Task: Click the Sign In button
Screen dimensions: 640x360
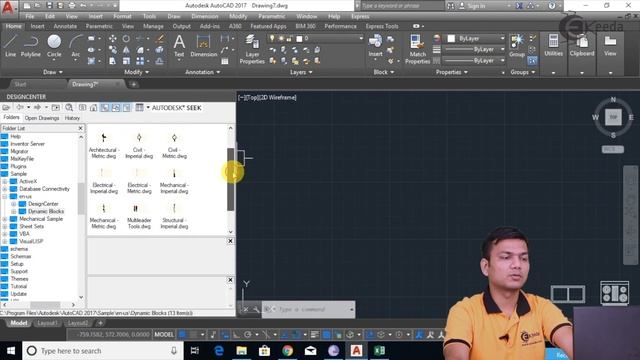Action: click(472, 6)
